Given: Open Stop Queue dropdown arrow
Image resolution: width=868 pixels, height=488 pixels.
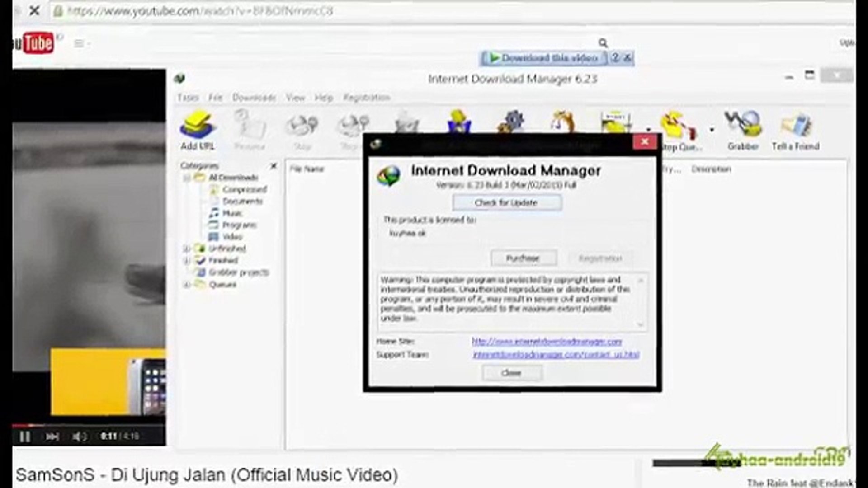Looking at the screenshot, I should [x=712, y=130].
